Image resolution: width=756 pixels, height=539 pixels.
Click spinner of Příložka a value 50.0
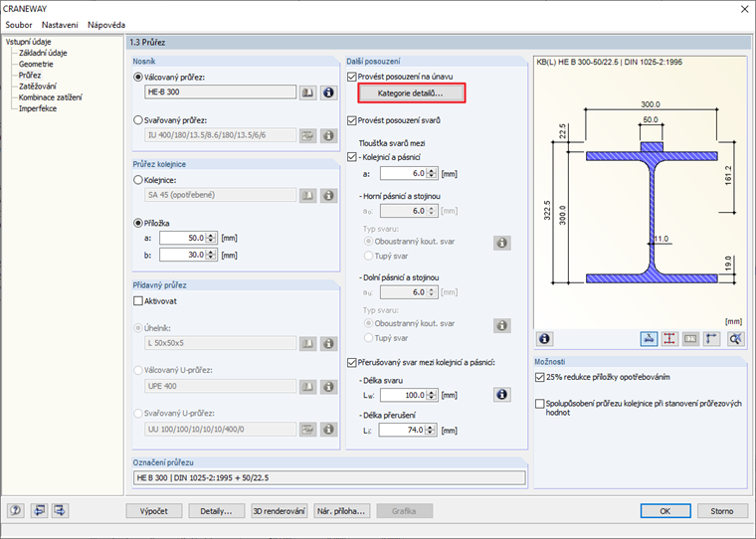coord(211,238)
